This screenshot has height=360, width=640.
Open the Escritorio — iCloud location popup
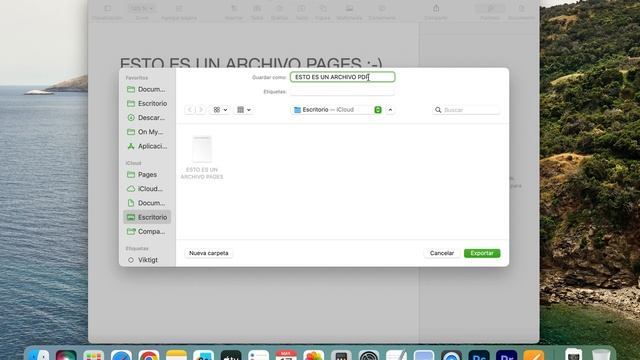(x=337, y=110)
